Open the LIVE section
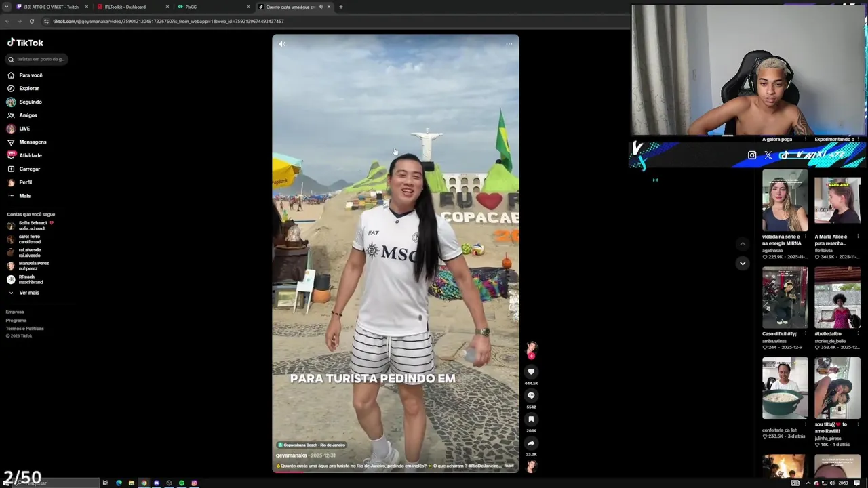Screen dimensions: 868x488 [x=18, y=129]
